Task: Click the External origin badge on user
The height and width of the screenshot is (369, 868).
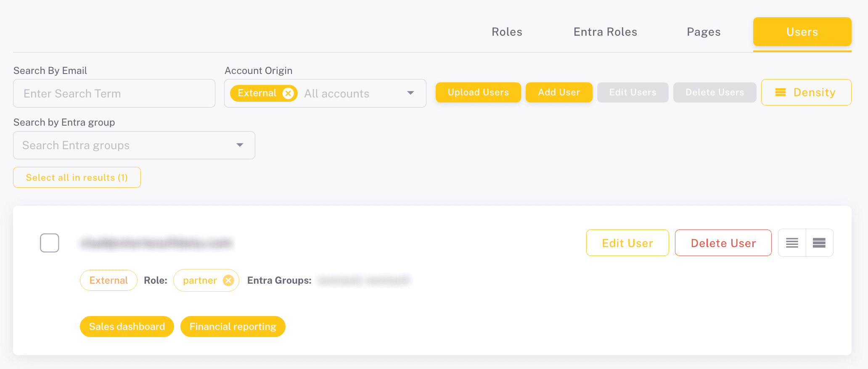Action: coord(108,280)
